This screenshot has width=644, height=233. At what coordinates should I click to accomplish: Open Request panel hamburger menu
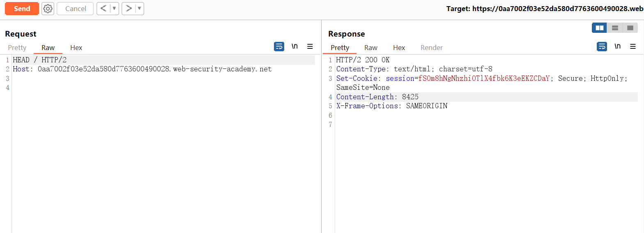(310, 46)
